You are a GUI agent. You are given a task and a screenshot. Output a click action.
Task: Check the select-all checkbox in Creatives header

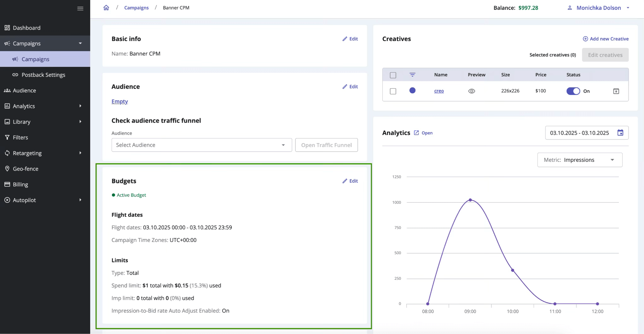[x=393, y=75]
